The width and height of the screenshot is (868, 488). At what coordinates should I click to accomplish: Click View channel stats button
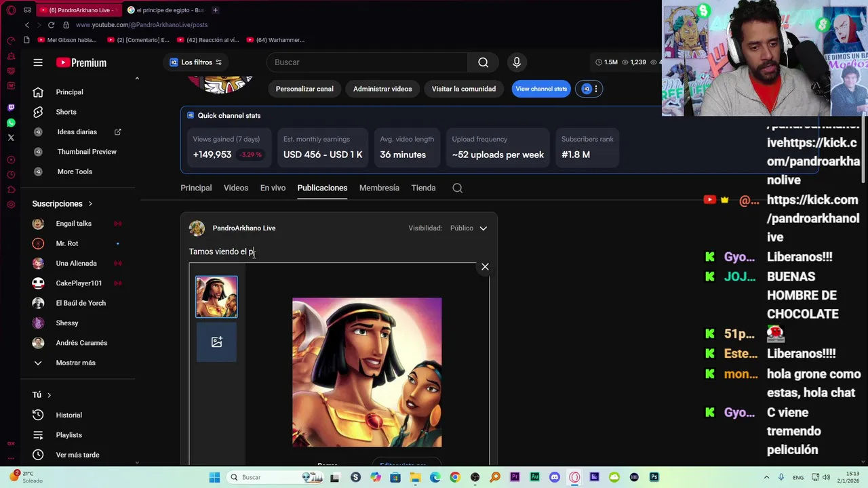tap(541, 89)
